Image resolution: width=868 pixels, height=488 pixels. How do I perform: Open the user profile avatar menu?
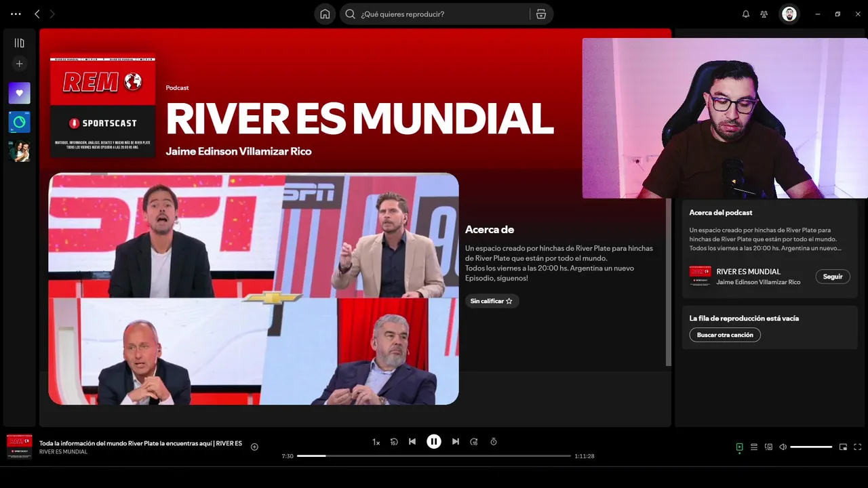(789, 14)
